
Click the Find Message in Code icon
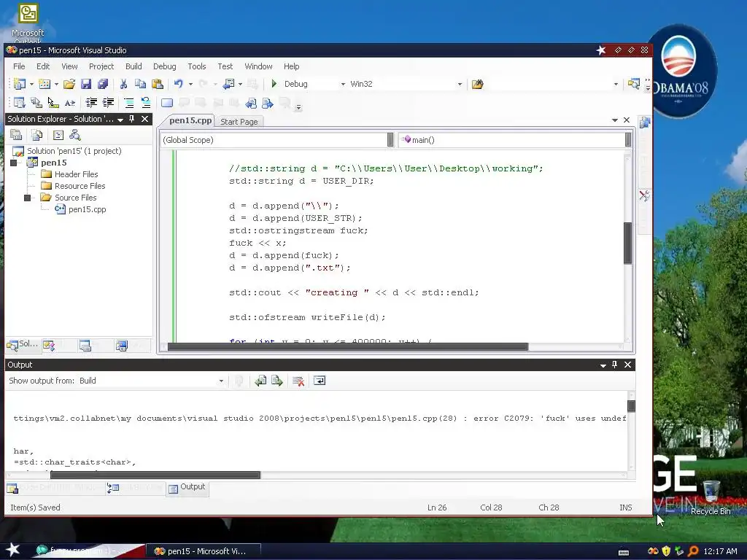click(x=239, y=381)
